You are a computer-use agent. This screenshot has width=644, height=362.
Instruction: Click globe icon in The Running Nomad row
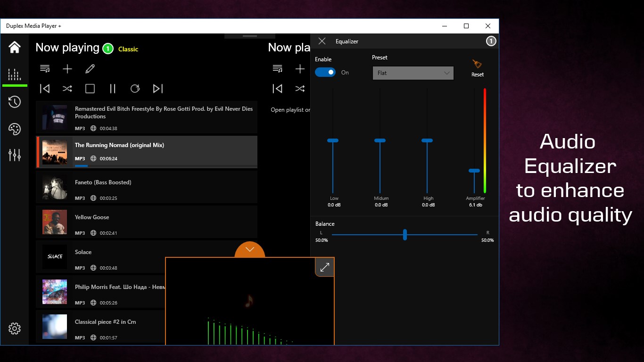[x=93, y=158]
